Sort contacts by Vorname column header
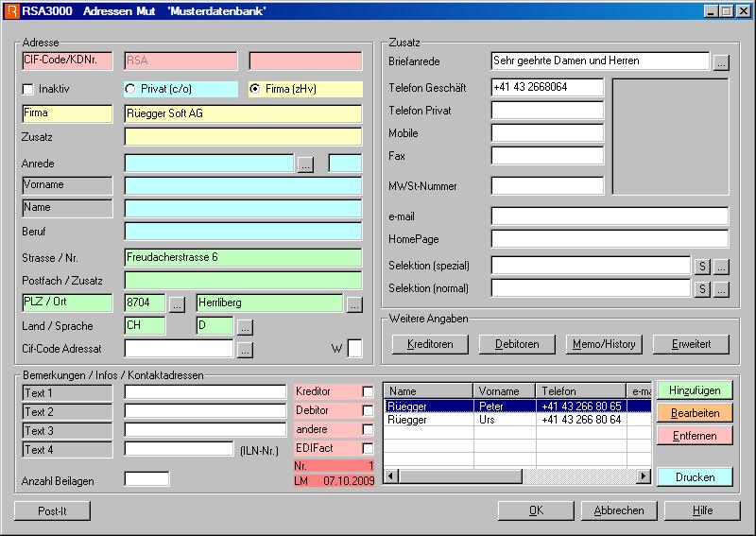Screen dimensions: 756x536 [506, 390]
